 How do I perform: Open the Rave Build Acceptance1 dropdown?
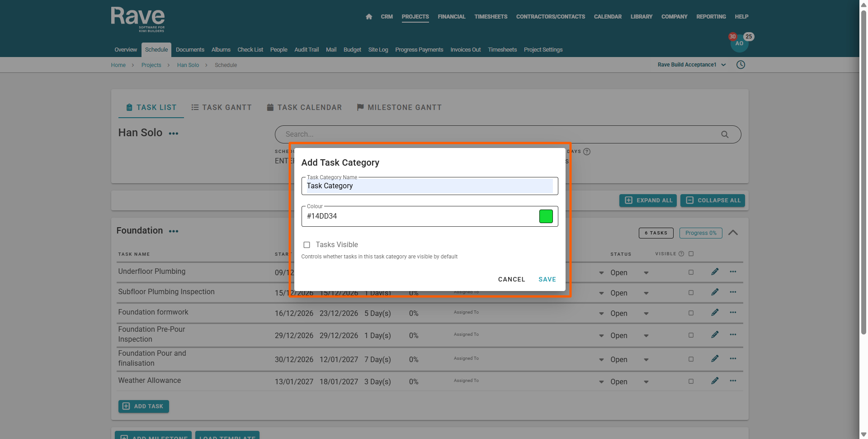click(692, 65)
